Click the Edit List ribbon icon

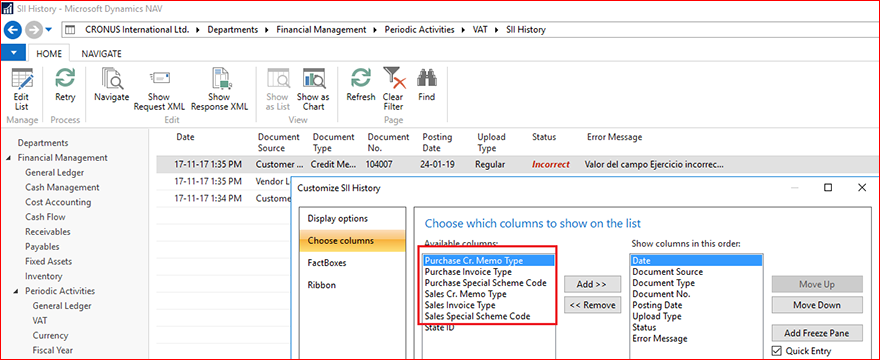coord(22,90)
